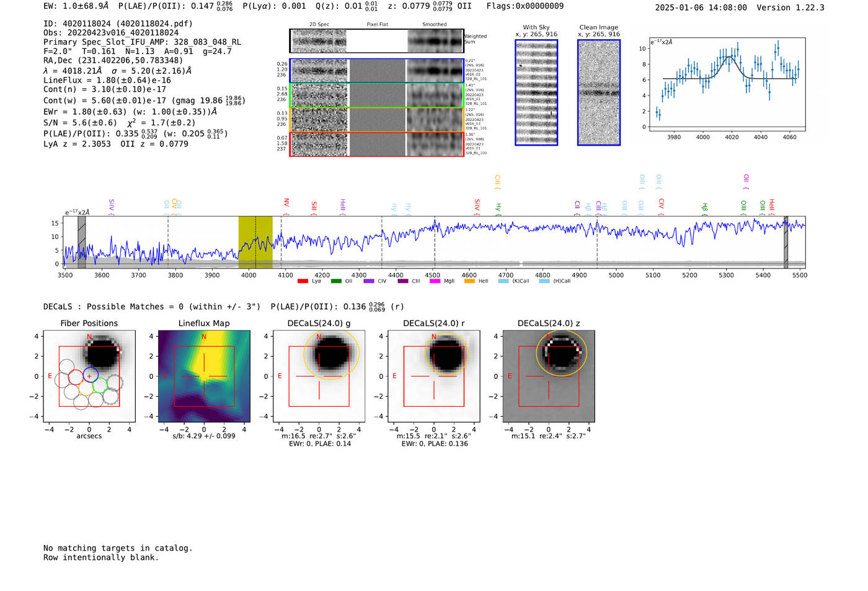Screen dimensions: 868x591
Task: Open the Lineflux Map panel
Action: tap(204, 376)
